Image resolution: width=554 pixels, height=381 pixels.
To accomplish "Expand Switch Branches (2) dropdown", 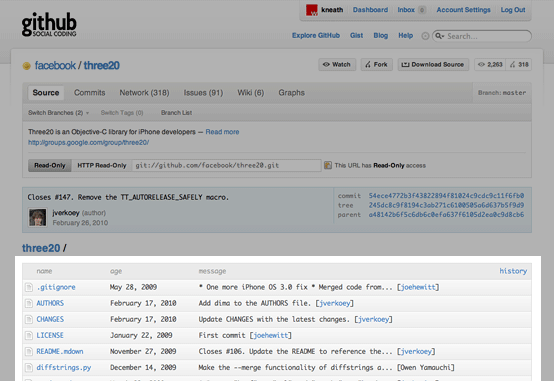I will [59, 113].
